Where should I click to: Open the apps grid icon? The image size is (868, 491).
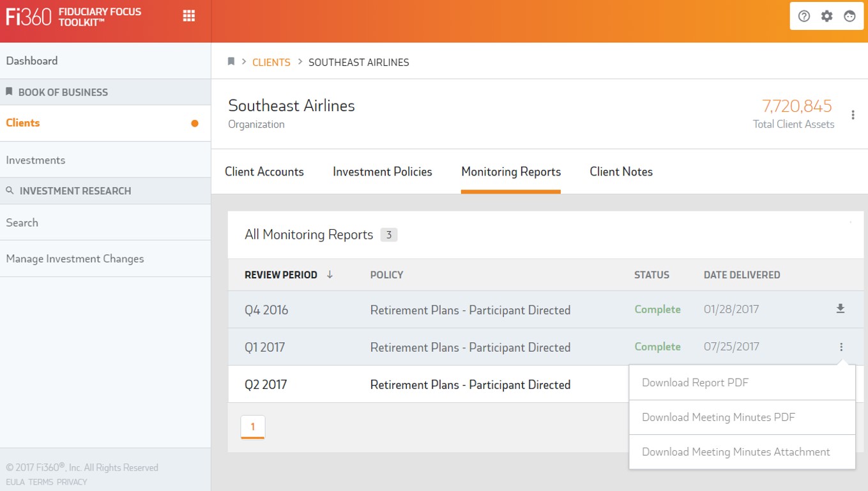coord(188,16)
